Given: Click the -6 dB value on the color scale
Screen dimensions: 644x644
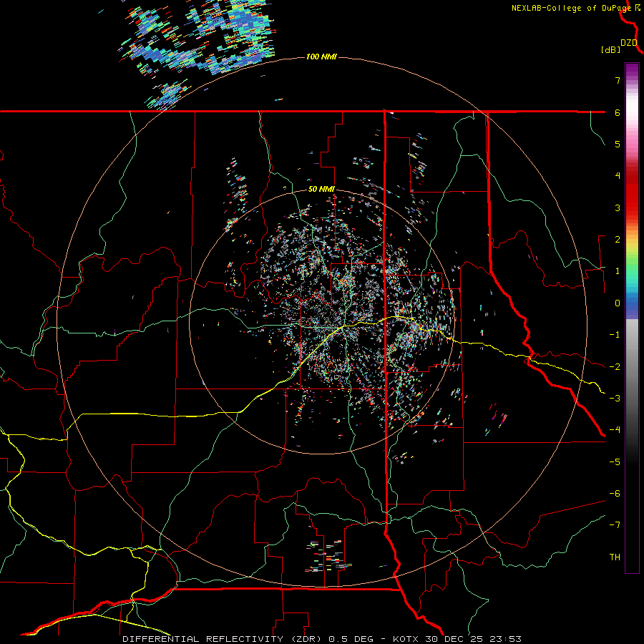Looking at the screenshot, I should pos(615,494).
